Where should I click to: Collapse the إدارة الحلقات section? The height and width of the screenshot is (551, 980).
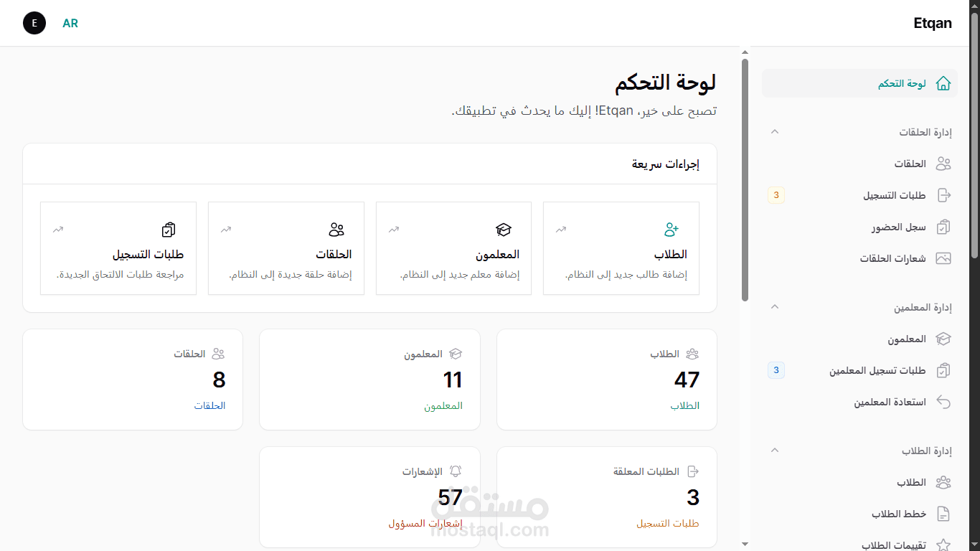(x=774, y=131)
